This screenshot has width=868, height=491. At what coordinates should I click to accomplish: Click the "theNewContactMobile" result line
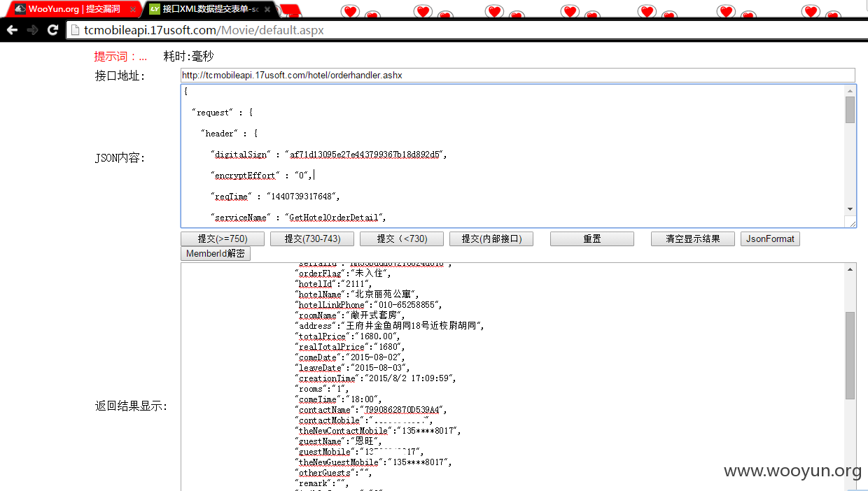point(378,431)
